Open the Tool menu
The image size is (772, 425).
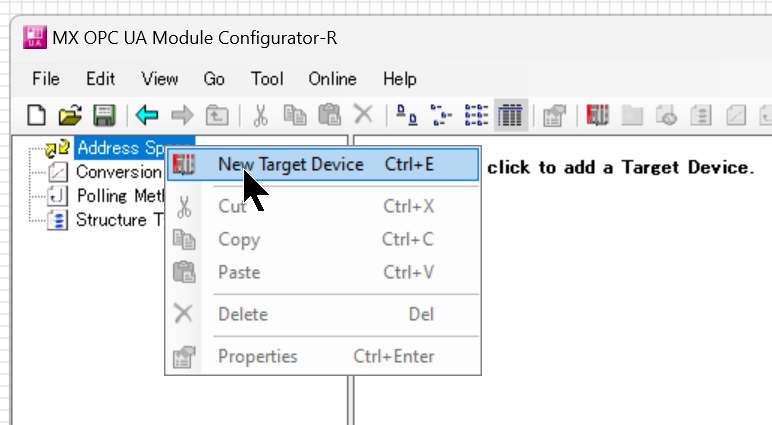[267, 79]
